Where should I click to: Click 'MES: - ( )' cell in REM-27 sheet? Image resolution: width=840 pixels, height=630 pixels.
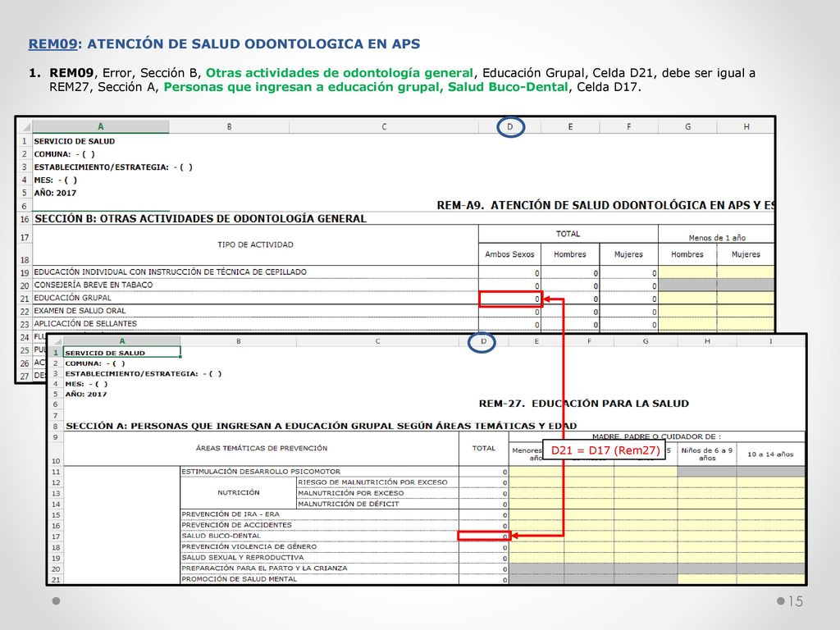(x=86, y=384)
